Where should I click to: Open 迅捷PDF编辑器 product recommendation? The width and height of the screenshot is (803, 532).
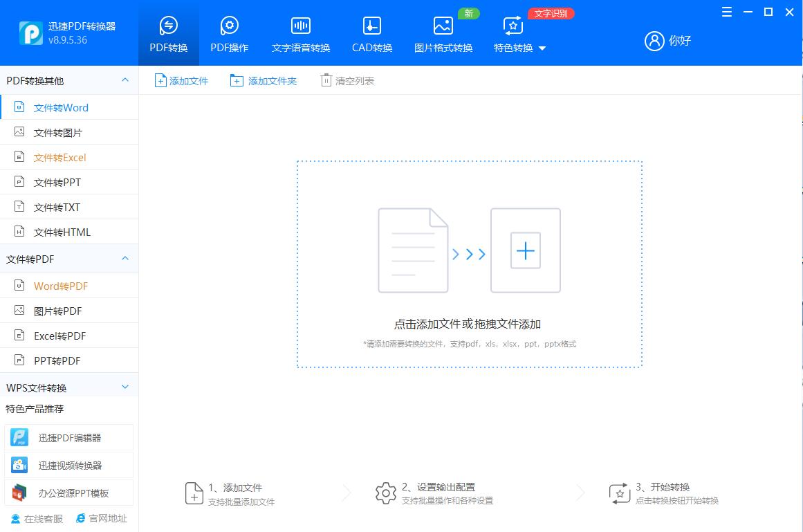pos(68,437)
